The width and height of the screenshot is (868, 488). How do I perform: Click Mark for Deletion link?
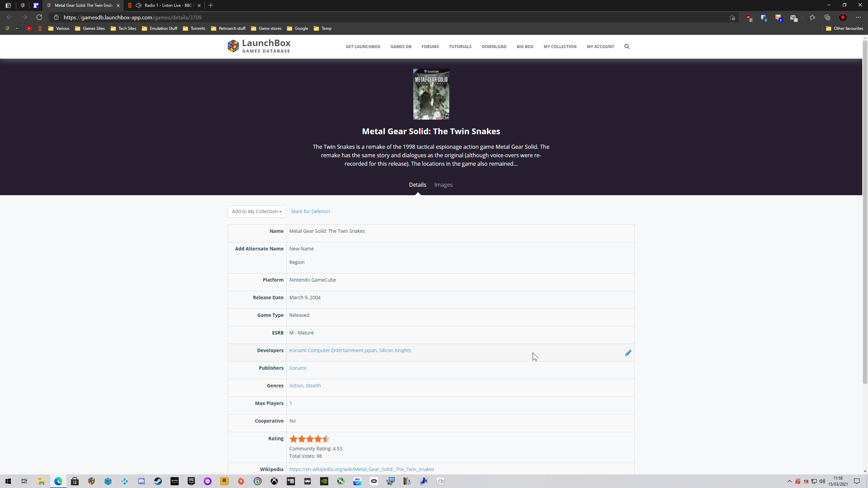pos(310,211)
